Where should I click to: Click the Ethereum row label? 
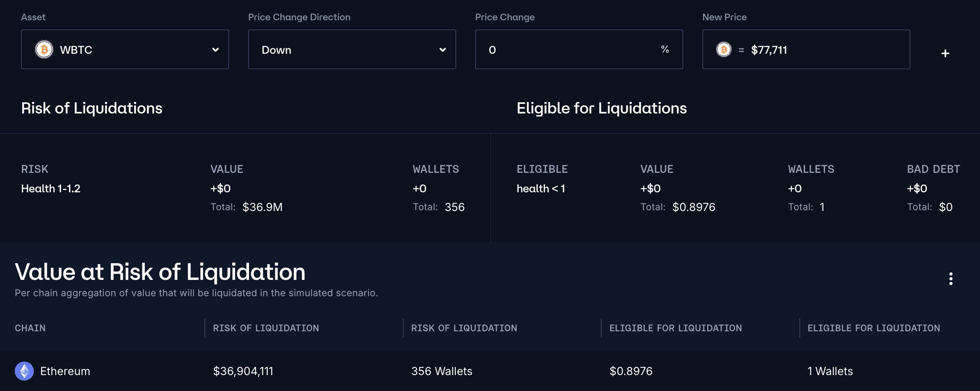[x=65, y=371]
